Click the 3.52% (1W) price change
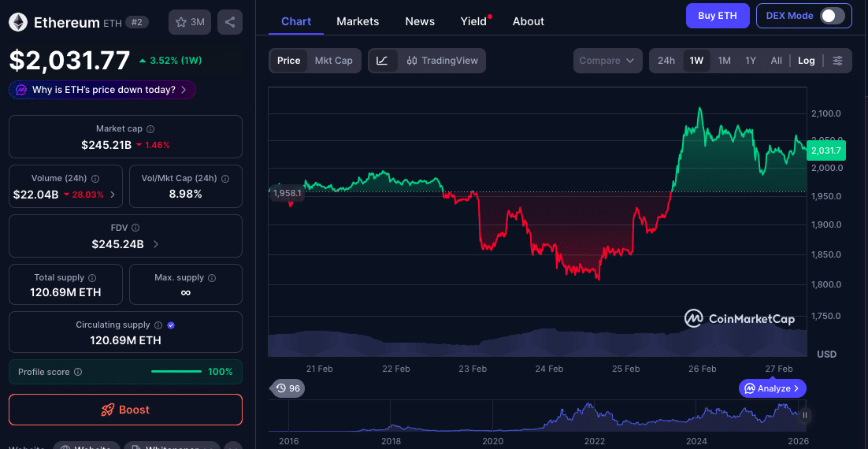Screen dimensions: 868x449 pos(171,61)
